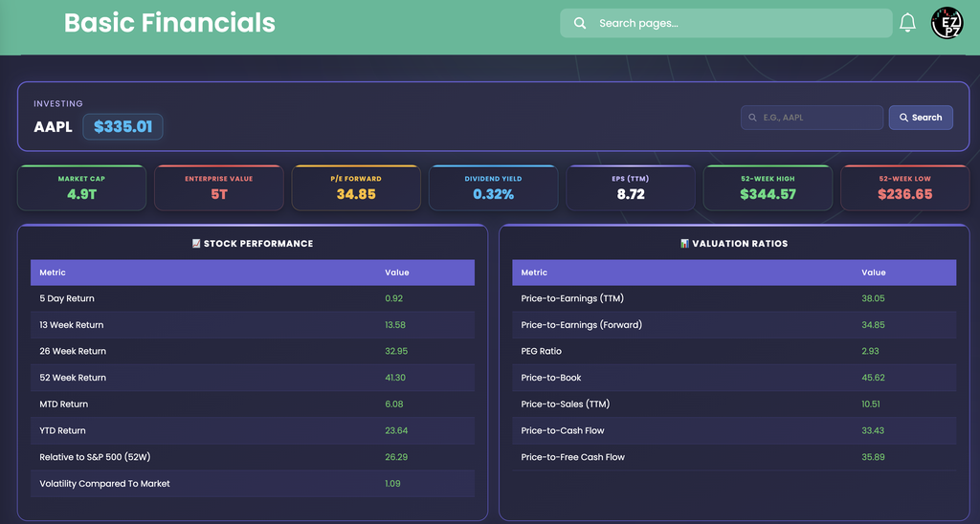The width and height of the screenshot is (980, 524).
Task: Click the Valuation Ratios heading
Action: point(740,244)
